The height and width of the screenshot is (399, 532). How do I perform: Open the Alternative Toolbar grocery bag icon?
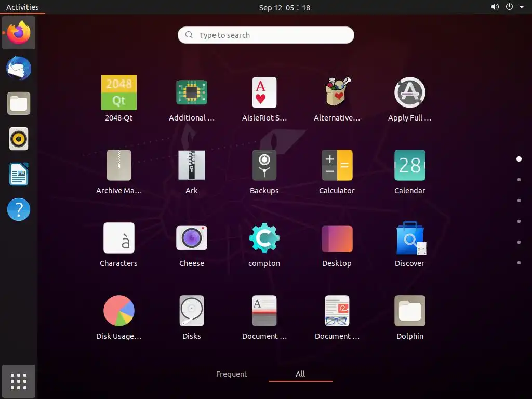(337, 91)
